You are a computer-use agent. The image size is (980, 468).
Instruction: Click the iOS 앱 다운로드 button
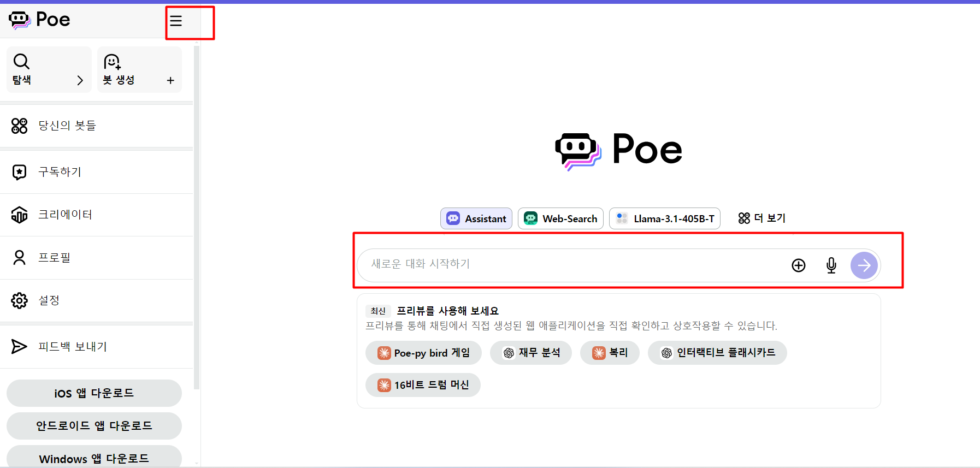click(94, 393)
